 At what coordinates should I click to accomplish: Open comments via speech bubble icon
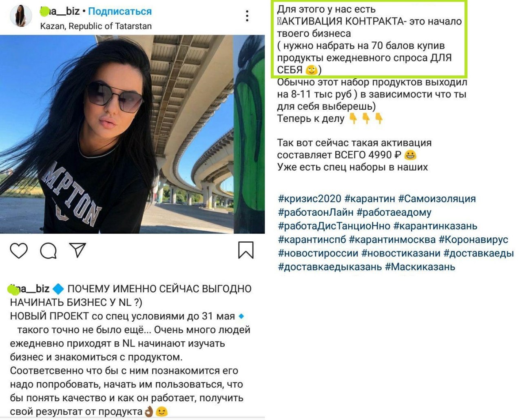tap(48, 250)
